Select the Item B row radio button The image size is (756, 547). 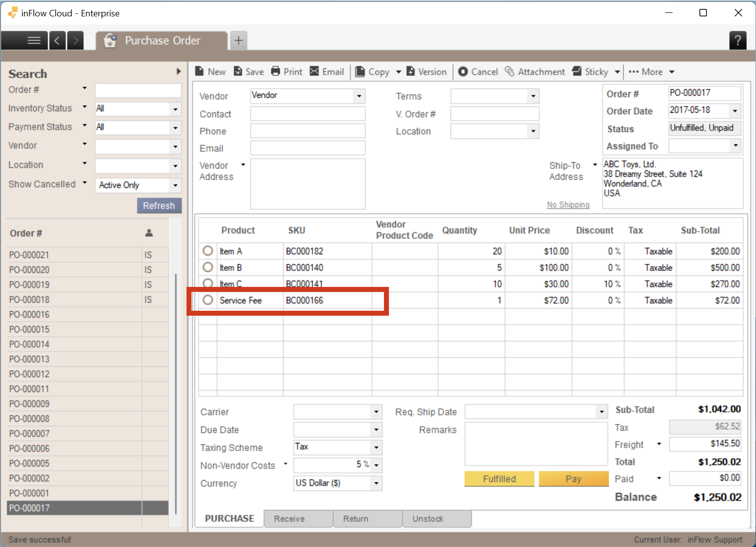click(208, 268)
